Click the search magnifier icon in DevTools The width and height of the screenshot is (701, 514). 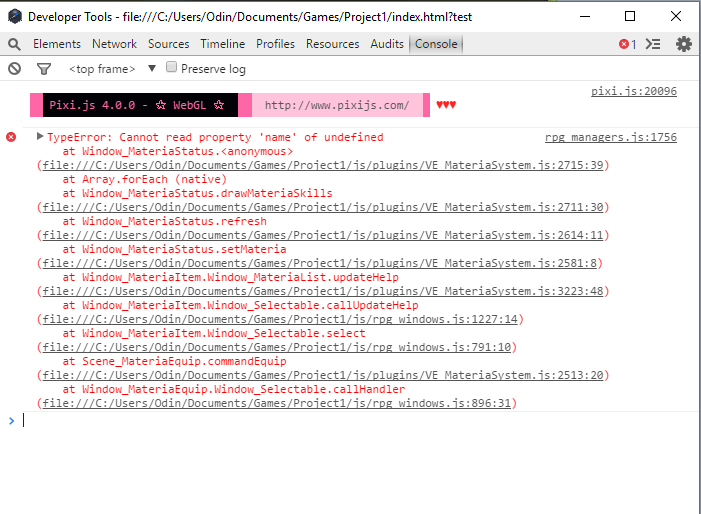(14, 44)
